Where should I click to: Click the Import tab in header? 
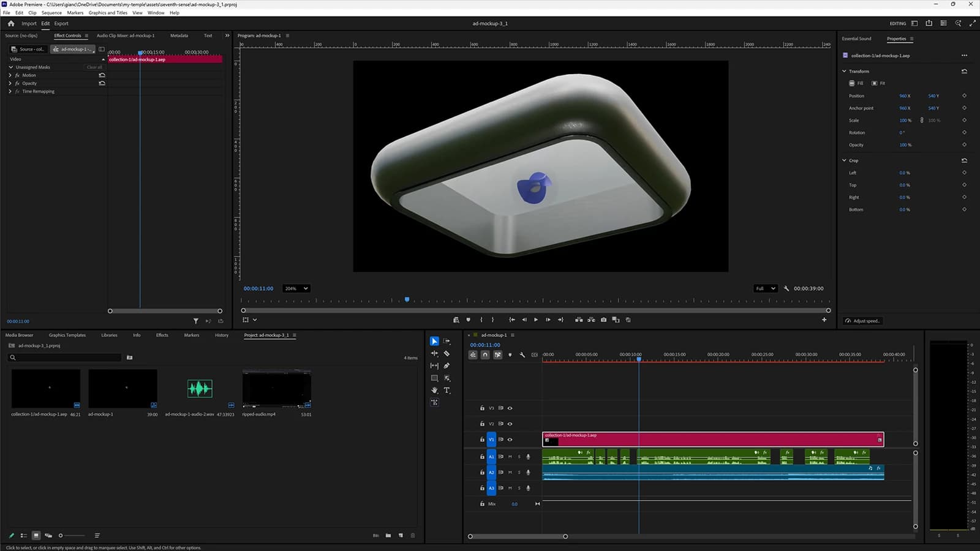[29, 23]
